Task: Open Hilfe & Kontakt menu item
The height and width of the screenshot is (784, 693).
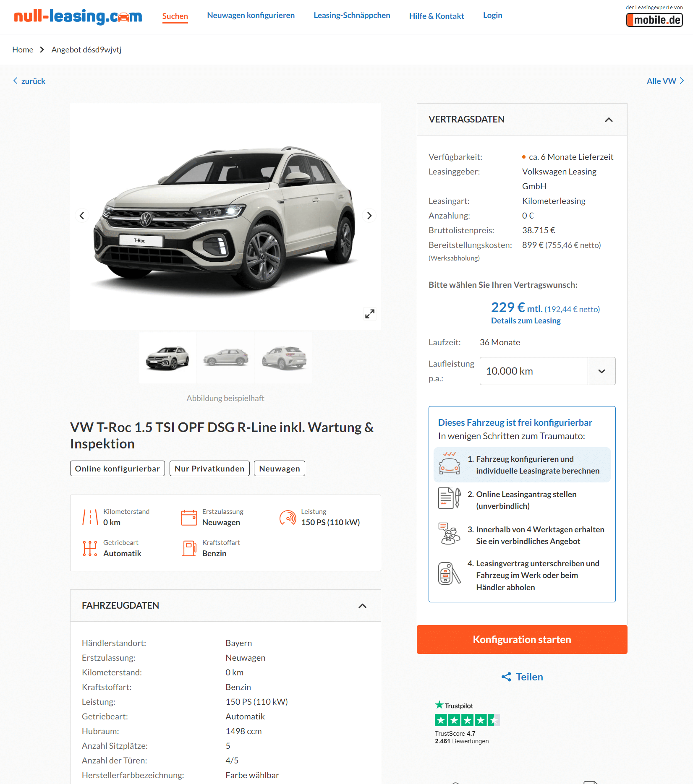Action: pyautogui.click(x=437, y=16)
